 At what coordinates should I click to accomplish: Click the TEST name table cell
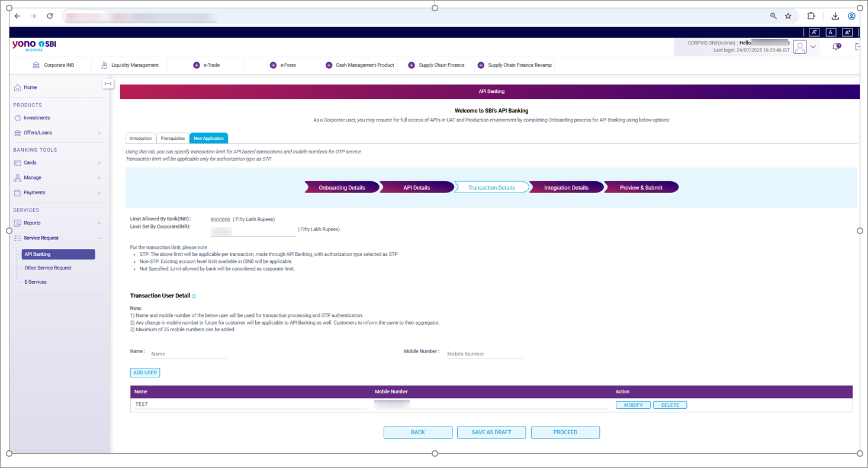[250, 405]
